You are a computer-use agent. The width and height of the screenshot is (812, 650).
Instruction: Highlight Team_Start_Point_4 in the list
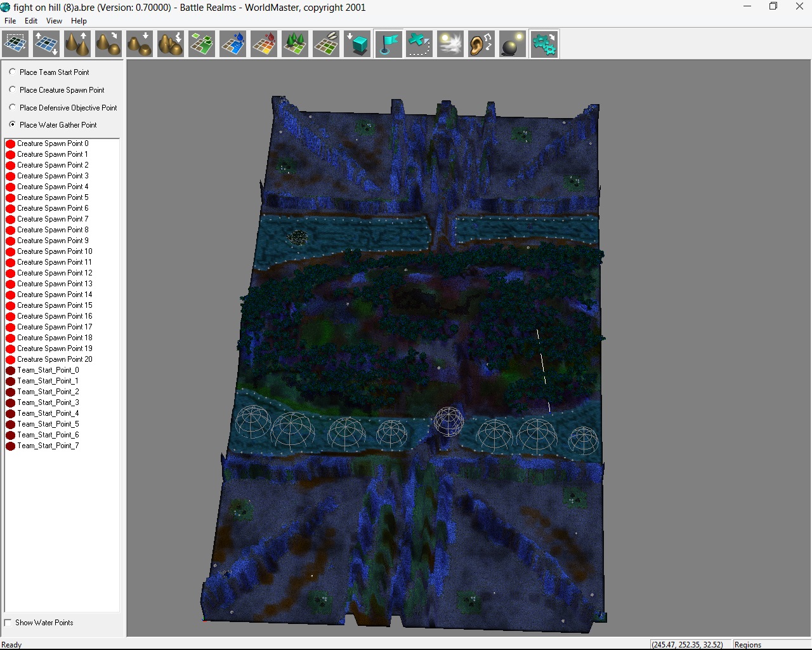43,413
